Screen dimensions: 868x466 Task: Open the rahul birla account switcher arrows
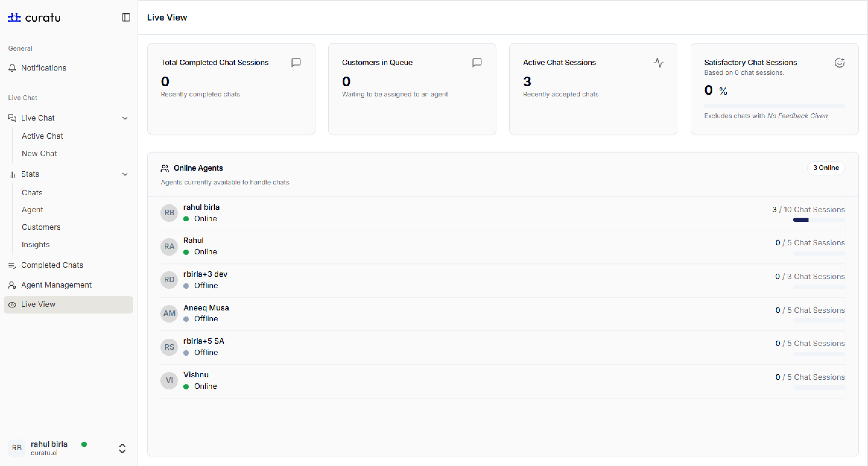coord(122,448)
